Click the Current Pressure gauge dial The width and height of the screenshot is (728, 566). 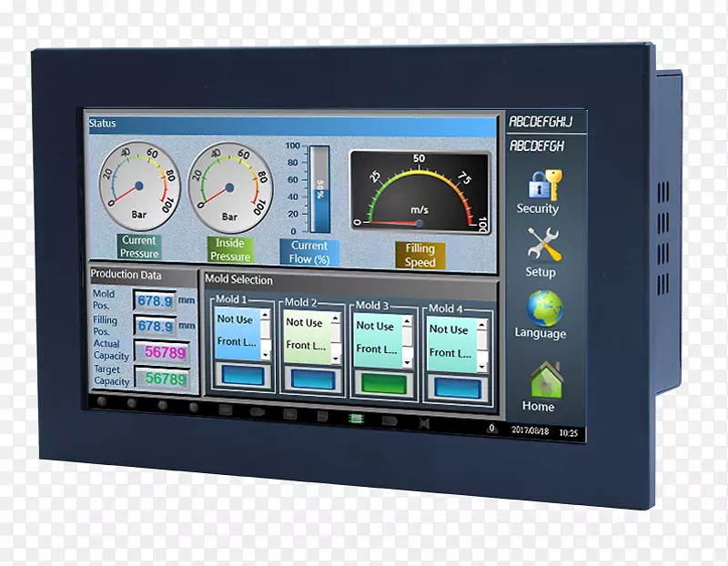(x=138, y=187)
